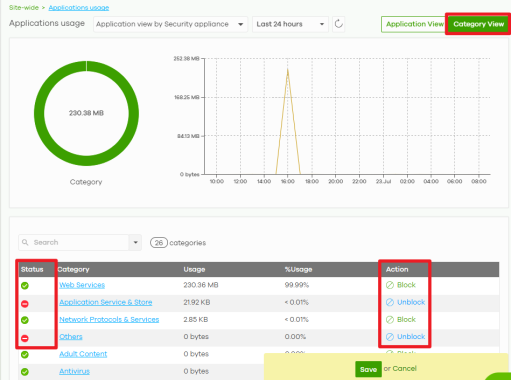The height and width of the screenshot is (380, 511).
Task: Go to Site-wide breadcrumb
Action: point(24,7)
